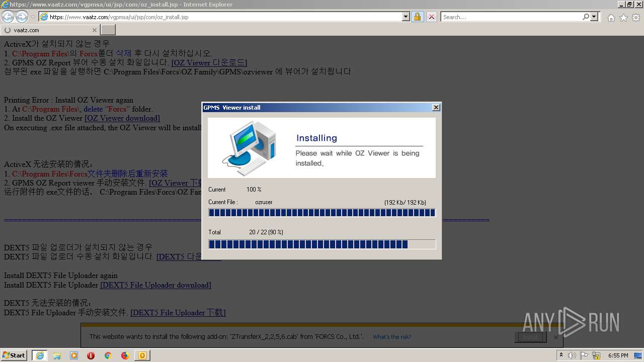Open the orange OZ installer taskbar item
The height and width of the screenshot is (362, 644).
coord(142,355)
